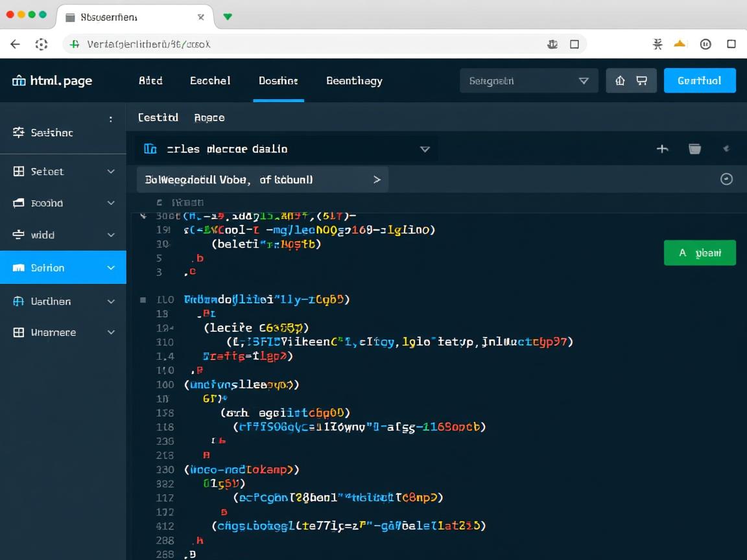This screenshot has width=747, height=560.
Task: Expand the Uartinen sidebar section
Action: coord(63,301)
